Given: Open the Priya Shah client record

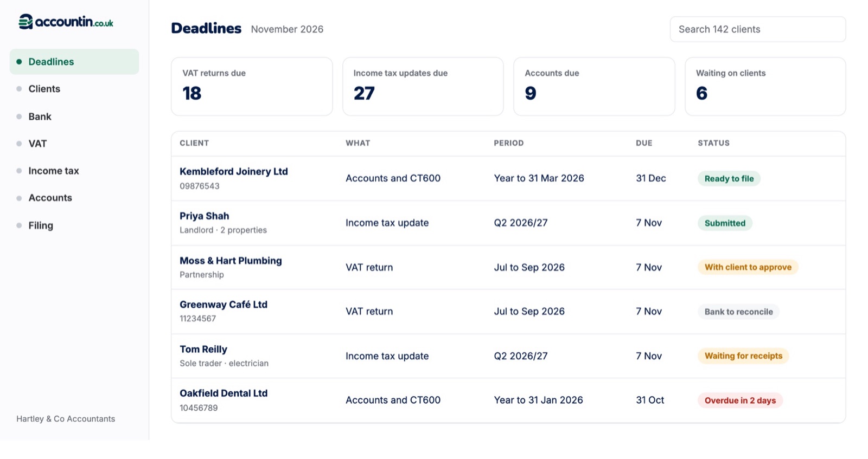Looking at the screenshot, I should (205, 216).
